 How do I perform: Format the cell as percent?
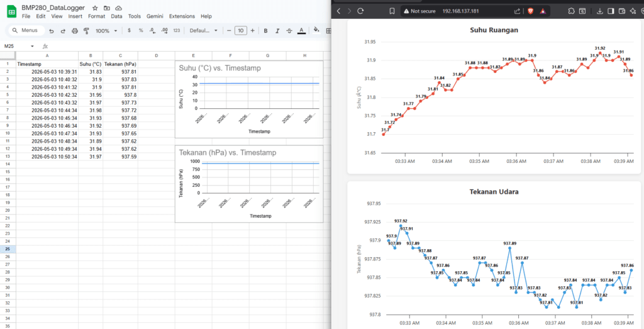(141, 30)
